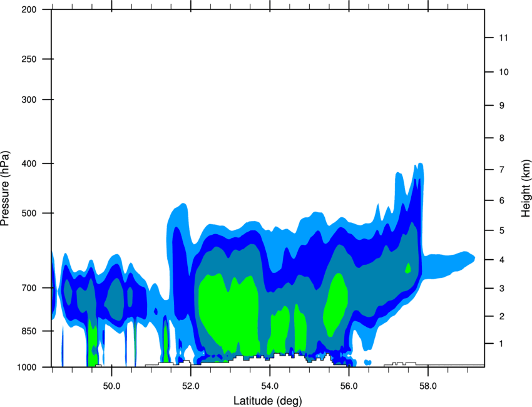Click the green contour blob near 55.7 degrees
Screen dimensions: 532x407
335,306
